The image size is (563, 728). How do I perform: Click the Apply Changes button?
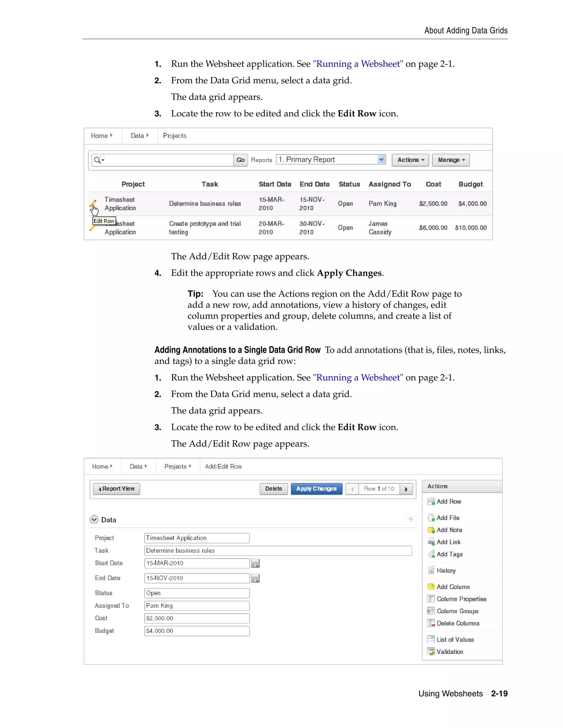(x=316, y=489)
